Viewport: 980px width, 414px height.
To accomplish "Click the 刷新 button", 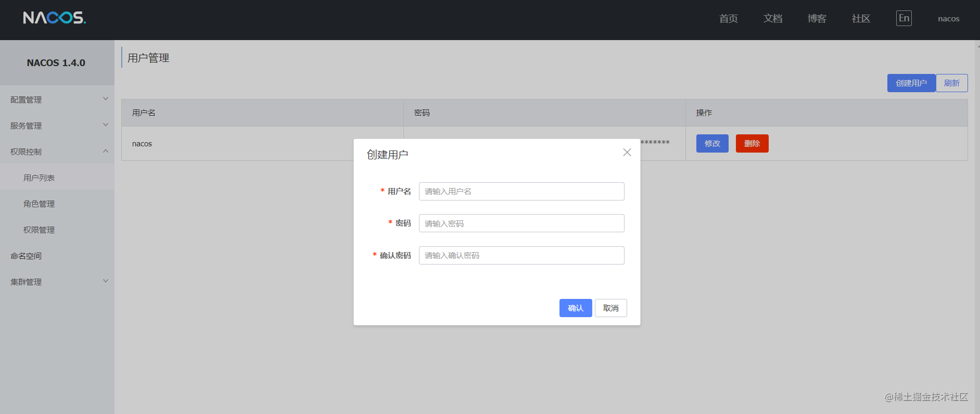I will pyautogui.click(x=952, y=83).
